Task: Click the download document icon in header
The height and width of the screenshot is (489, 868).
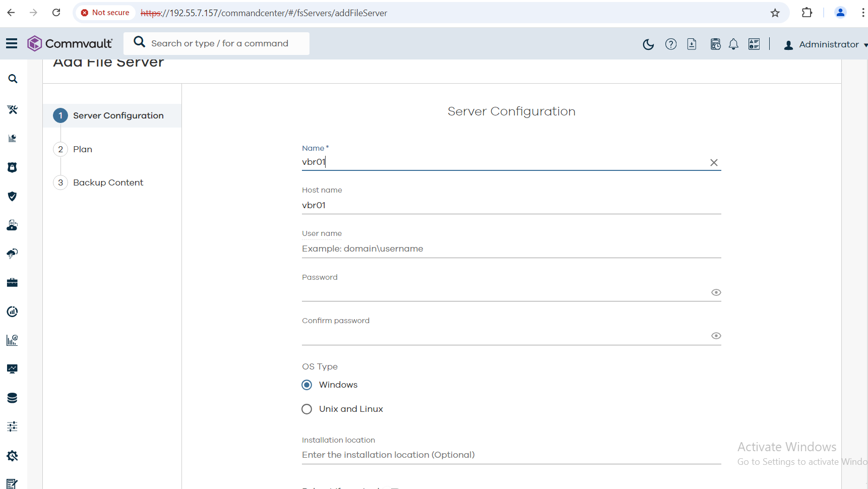Action: [692, 44]
